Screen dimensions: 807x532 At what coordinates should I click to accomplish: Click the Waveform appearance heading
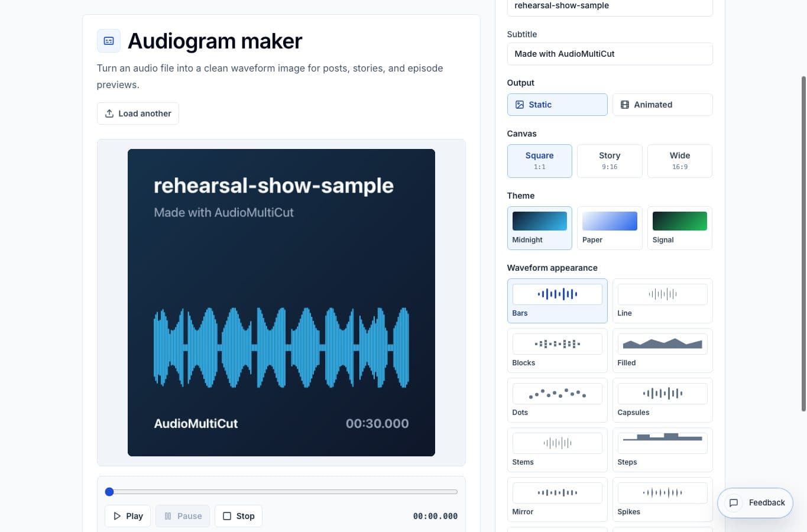552,268
